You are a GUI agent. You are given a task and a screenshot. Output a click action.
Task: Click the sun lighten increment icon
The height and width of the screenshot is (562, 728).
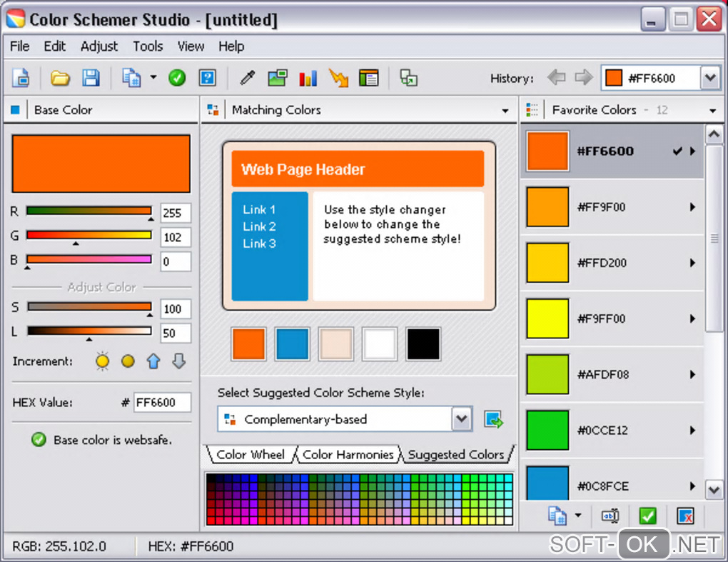(x=103, y=361)
